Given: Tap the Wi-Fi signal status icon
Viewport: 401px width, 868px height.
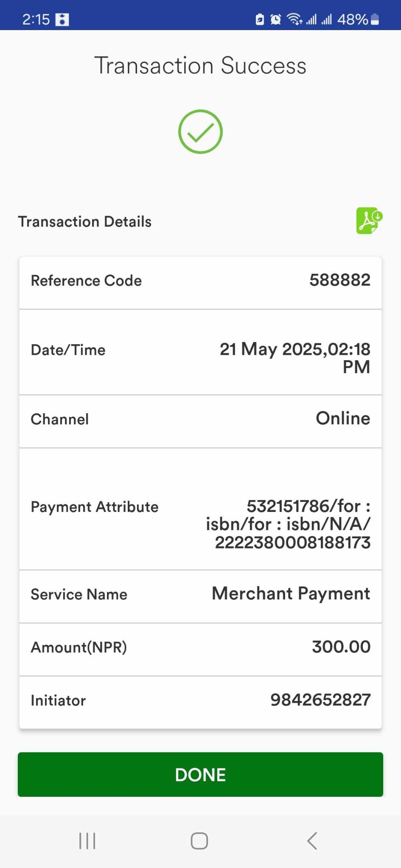Looking at the screenshot, I should pos(294,19).
